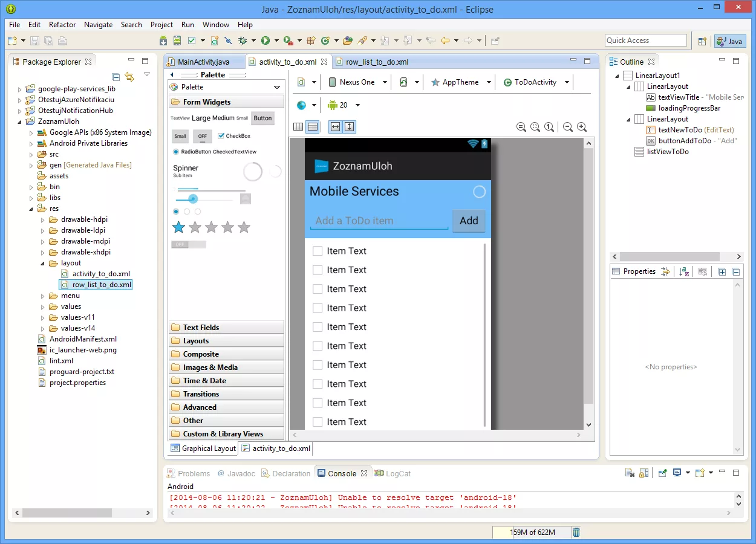
Task: Click the Back navigation yellow arrow
Action: coord(445,40)
